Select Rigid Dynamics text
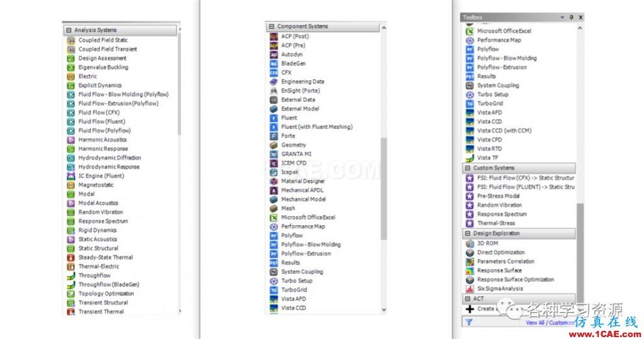Screen dimensions: 644x339 click(97, 230)
